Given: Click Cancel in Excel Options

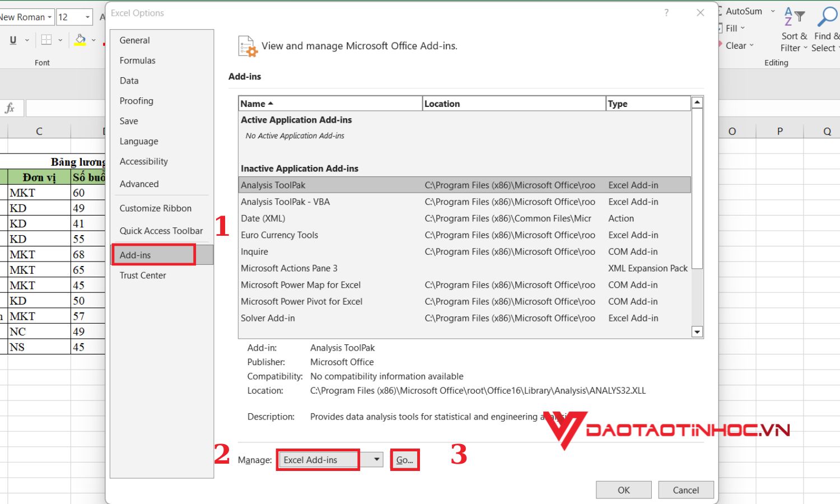Looking at the screenshot, I should 686,490.
